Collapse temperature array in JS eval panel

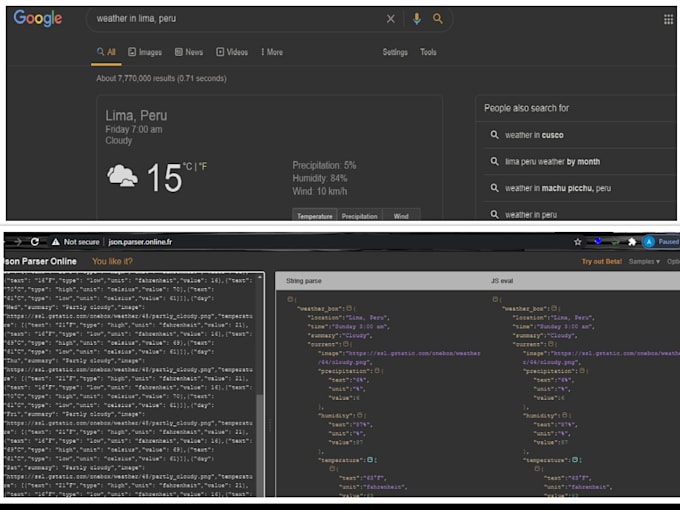coord(575,460)
